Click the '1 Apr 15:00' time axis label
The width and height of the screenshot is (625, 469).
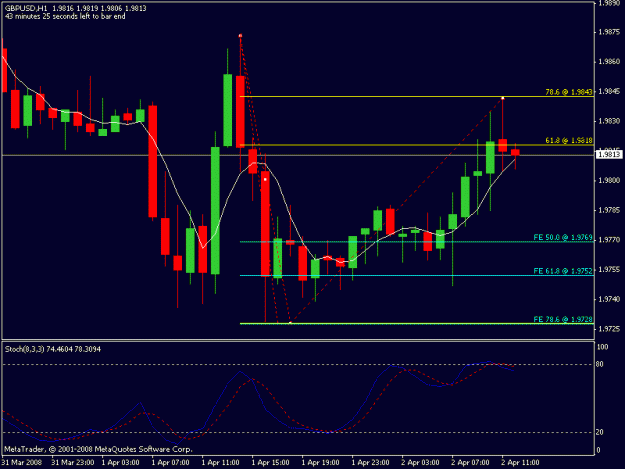(270, 463)
